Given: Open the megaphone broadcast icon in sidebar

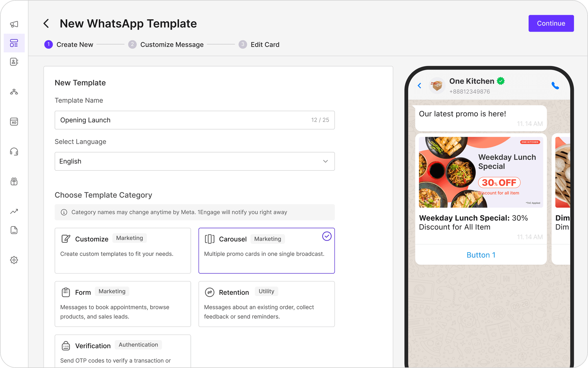Looking at the screenshot, I should point(14,24).
